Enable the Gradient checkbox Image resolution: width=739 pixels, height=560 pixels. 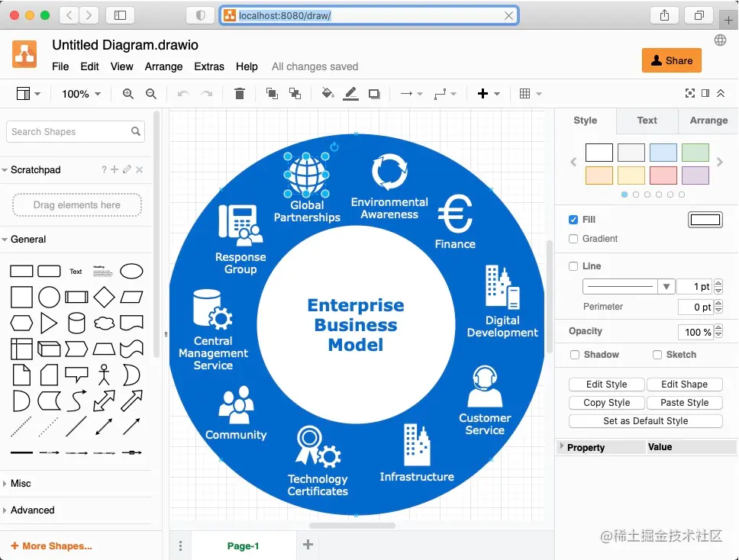(573, 239)
